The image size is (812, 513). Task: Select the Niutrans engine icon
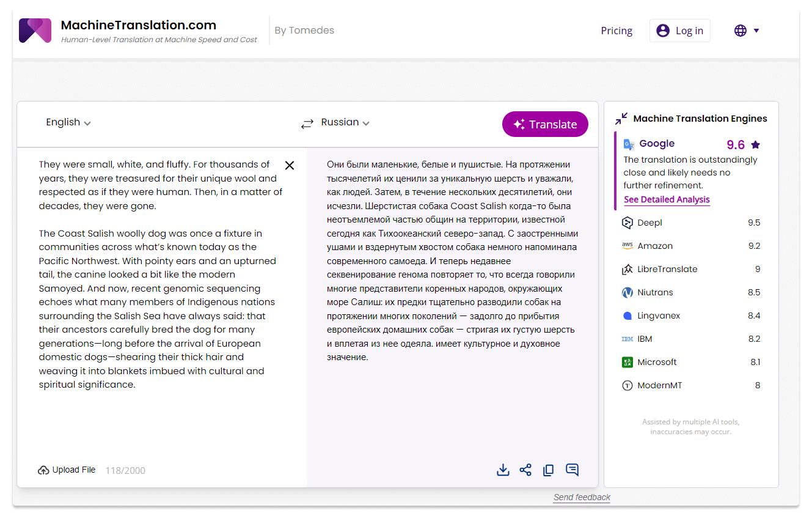(627, 292)
